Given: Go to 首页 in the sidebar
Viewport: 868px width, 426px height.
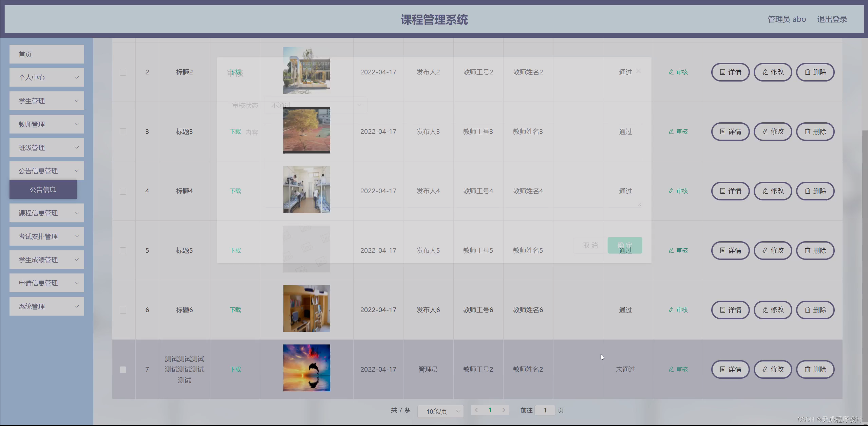Looking at the screenshot, I should click(47, 54).
